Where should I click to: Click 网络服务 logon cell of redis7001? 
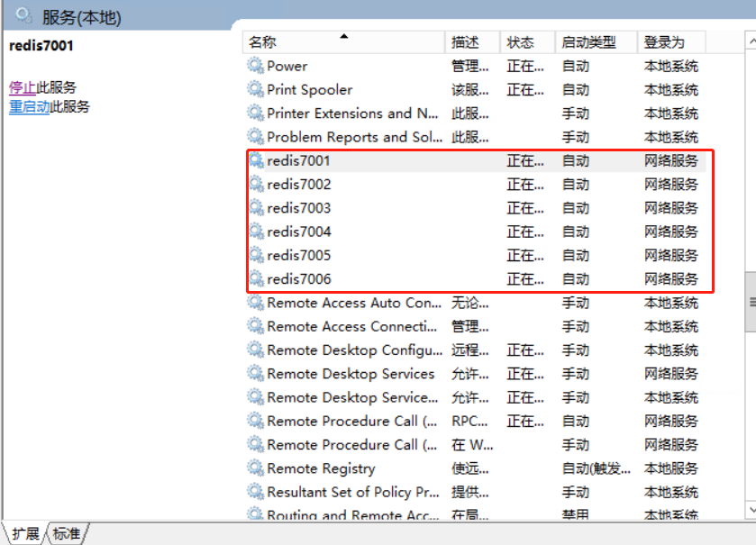tap(671, 160)
